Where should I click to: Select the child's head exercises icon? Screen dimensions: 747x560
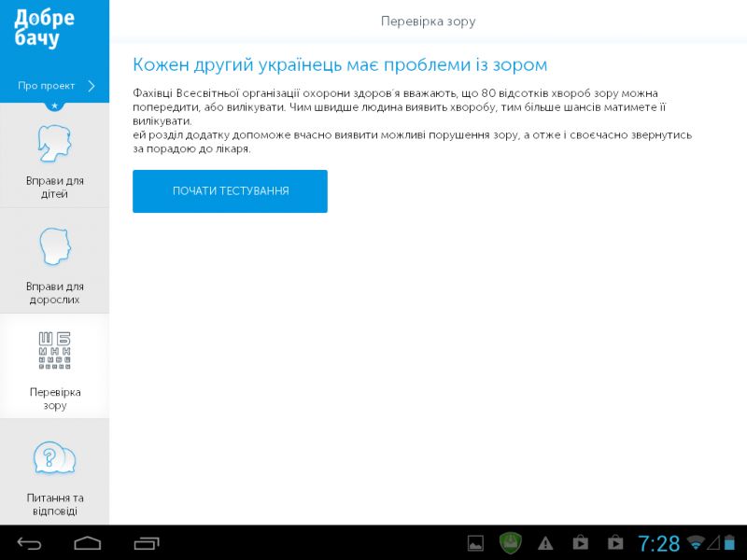click(x=54, y=143)
